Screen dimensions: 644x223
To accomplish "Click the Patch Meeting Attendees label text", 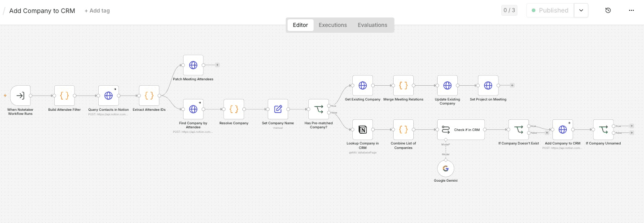I will [x=193, y=79].
